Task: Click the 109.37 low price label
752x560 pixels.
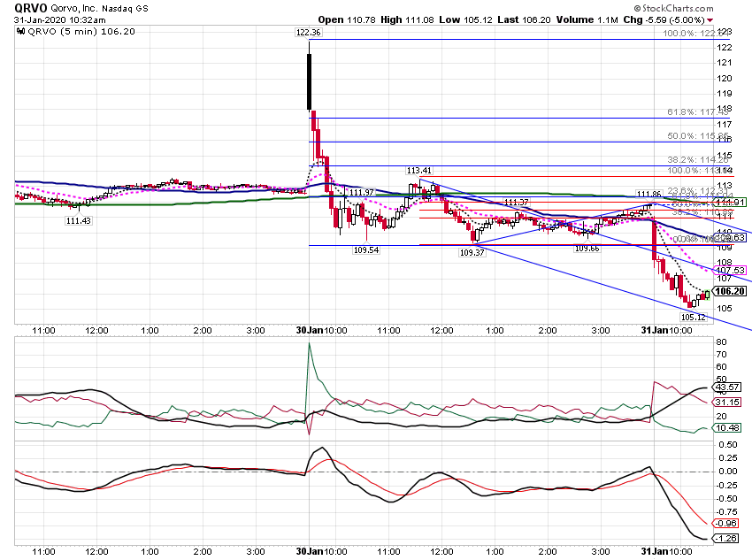Action: point(472,252)
